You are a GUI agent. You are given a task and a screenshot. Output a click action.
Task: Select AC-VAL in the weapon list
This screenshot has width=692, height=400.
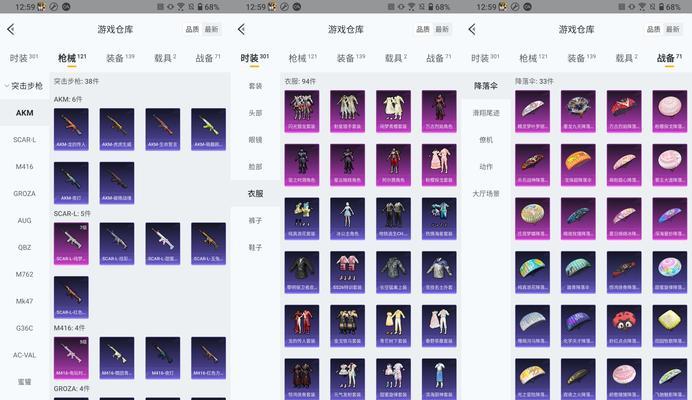[24, 355]
